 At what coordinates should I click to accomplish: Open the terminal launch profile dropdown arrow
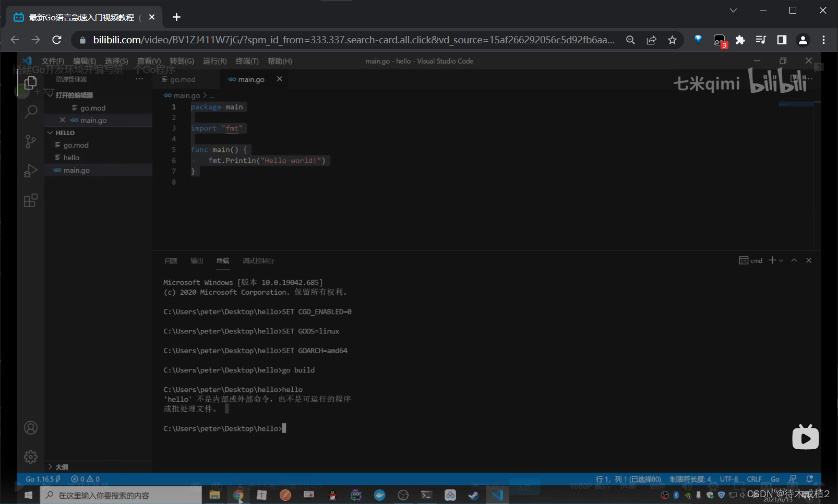[781, 260]
